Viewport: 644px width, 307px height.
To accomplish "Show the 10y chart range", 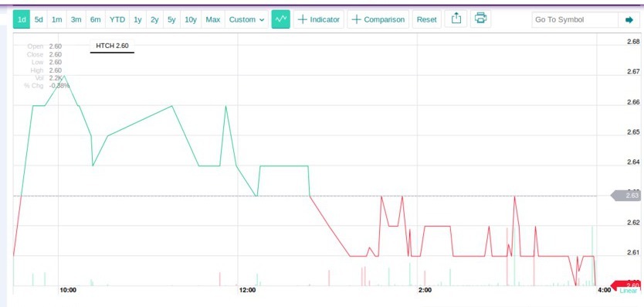I will pos(191,19).
